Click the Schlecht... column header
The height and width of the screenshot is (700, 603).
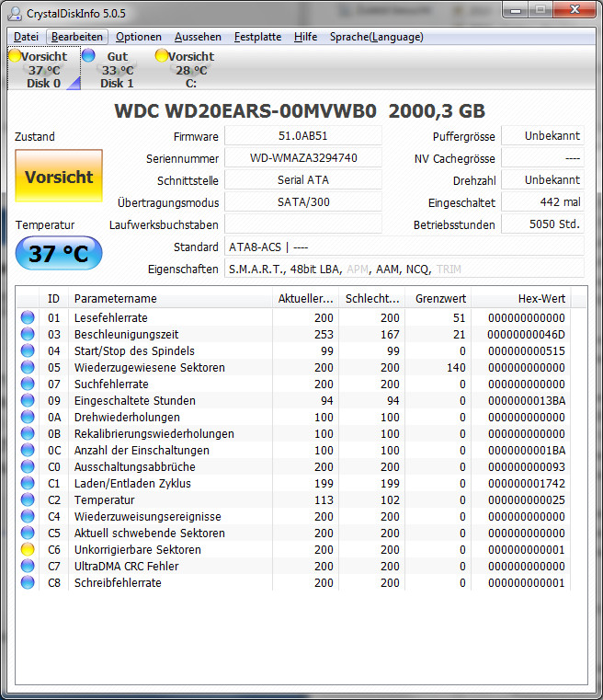(x=372, y=298)
